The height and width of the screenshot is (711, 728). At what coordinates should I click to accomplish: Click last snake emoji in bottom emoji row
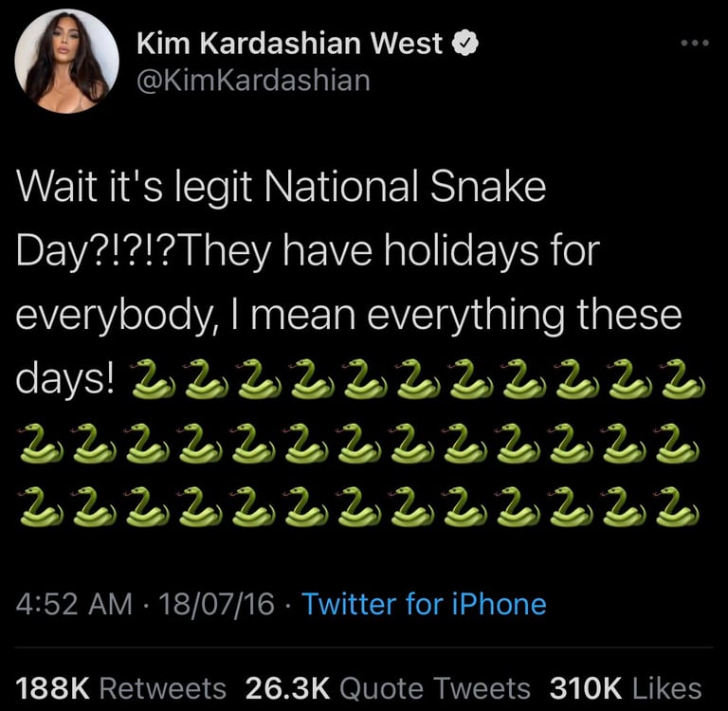point(676,506)
